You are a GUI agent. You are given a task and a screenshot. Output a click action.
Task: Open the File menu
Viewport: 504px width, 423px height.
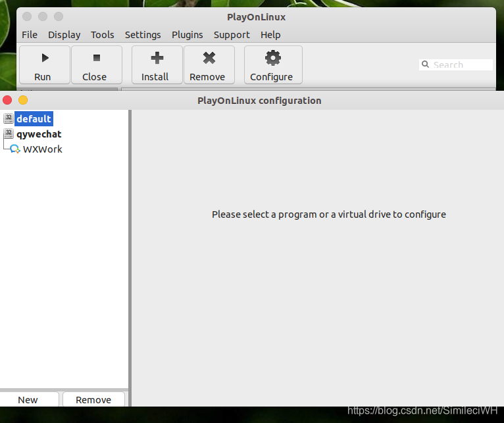[30, 35]
